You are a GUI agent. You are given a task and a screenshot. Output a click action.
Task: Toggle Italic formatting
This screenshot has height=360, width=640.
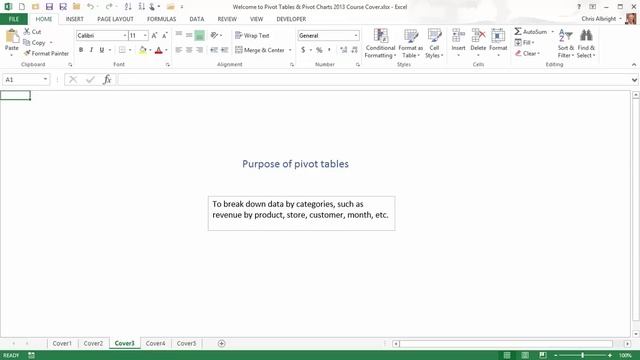[91, 50]
